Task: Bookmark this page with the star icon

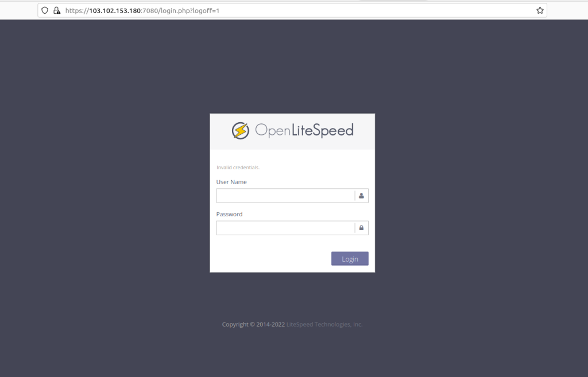Action: [540, 10]
